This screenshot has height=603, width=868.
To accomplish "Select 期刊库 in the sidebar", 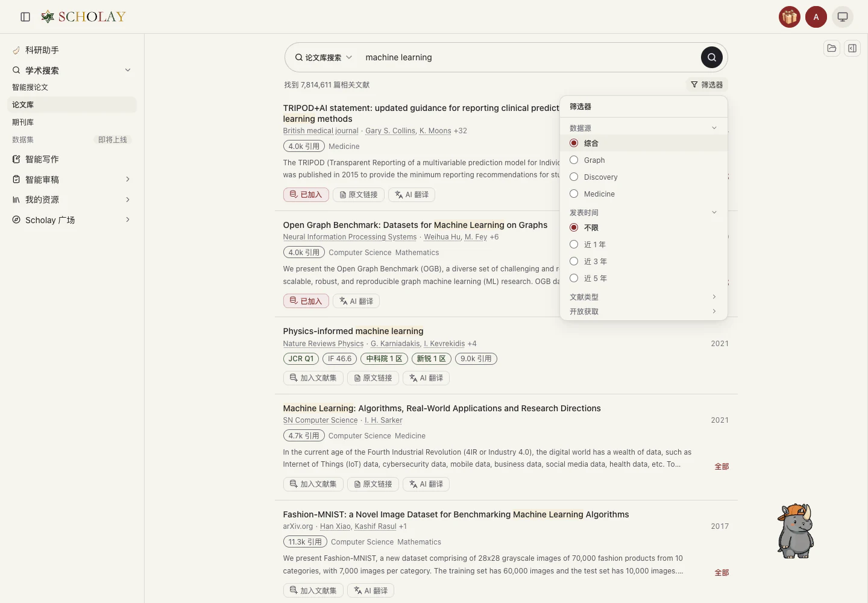I will [72, 122].
